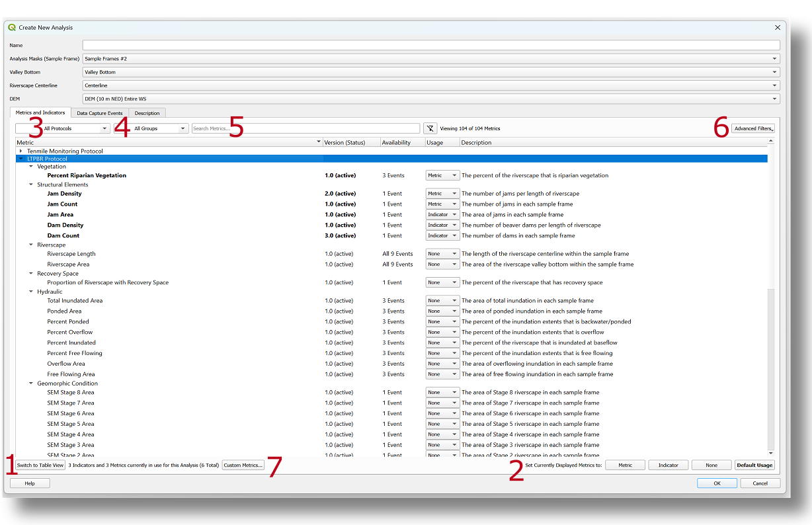Confirm with the OK button

(x=717, y=483)
